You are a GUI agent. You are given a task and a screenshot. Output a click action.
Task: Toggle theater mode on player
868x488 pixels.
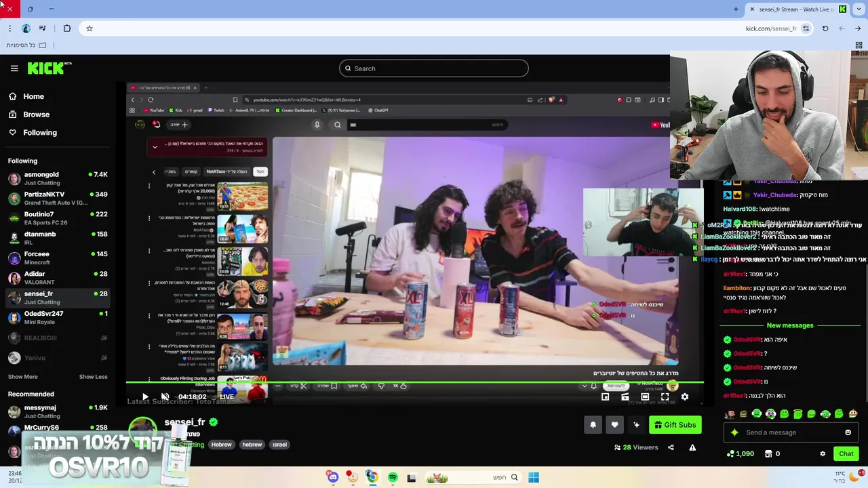pyautogui.click(x=645, y=397)
